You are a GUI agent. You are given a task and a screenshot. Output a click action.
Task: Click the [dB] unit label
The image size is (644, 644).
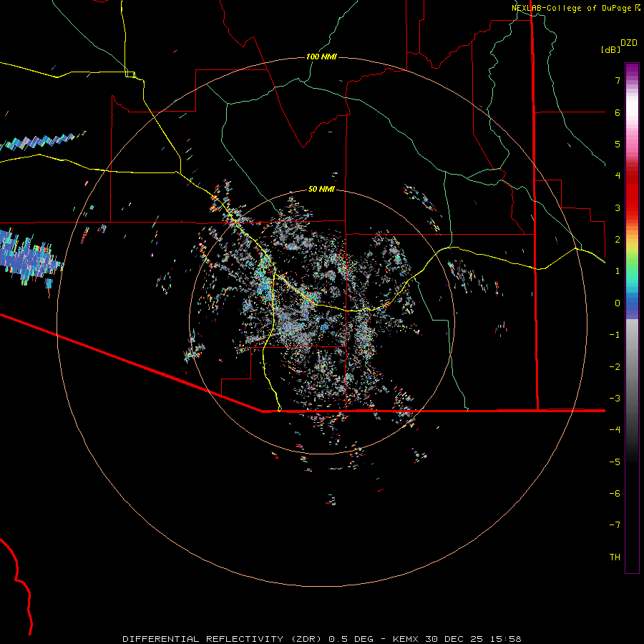coord(611,50)
